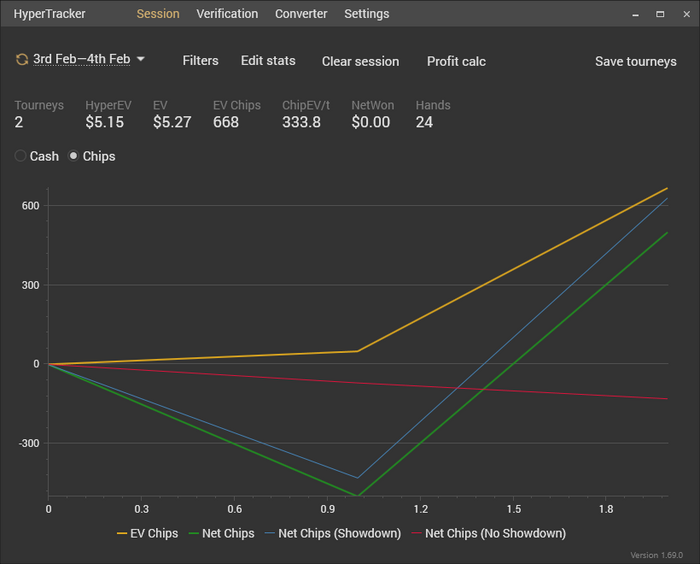Toggle EV Chips legend entry

(x=147, y=533)
